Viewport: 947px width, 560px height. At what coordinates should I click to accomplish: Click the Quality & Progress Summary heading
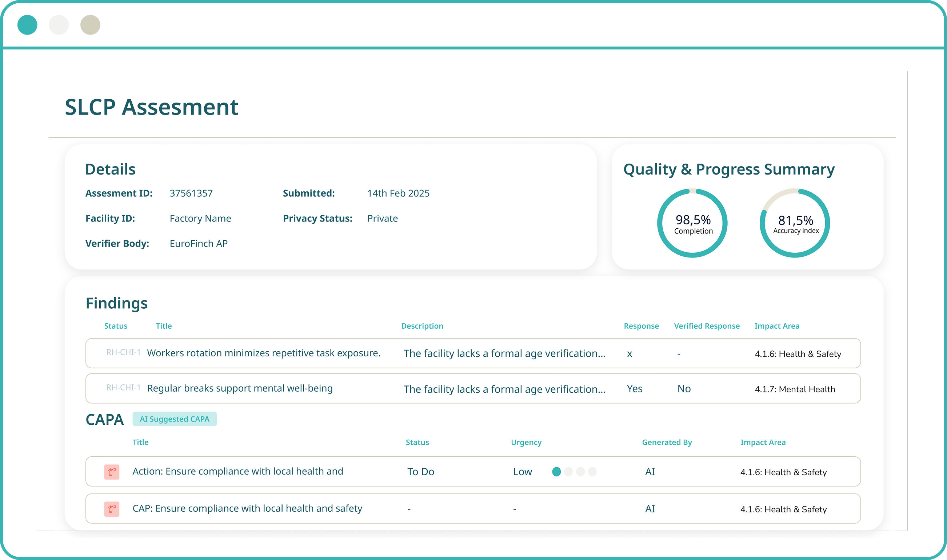tap(729, 169)
